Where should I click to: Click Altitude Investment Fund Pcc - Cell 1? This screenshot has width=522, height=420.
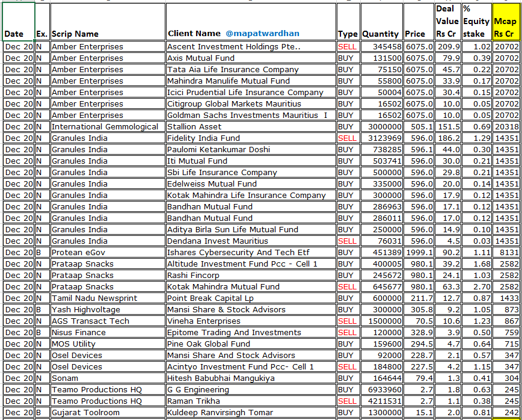251,264
